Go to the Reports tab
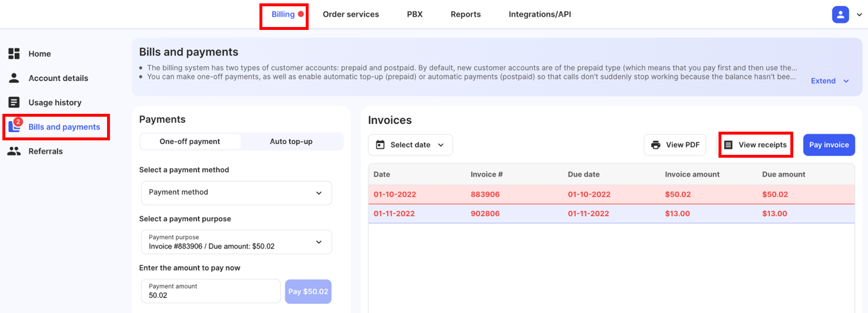The image size is (868, 313). click(x=465, y=14)
